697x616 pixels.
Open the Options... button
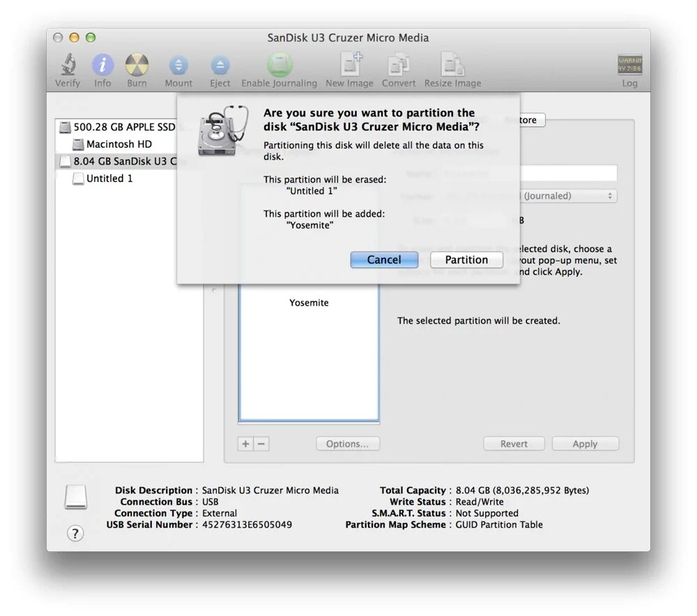pos(348,444)
